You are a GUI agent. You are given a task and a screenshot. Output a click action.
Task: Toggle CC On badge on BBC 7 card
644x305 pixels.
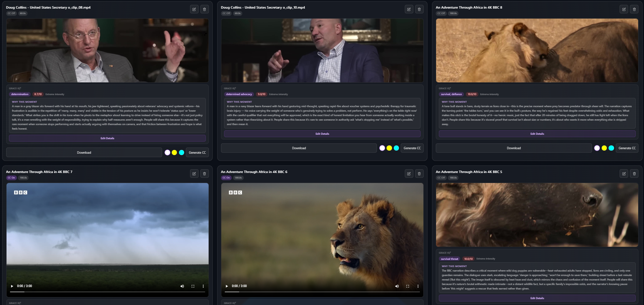(11, 178)
